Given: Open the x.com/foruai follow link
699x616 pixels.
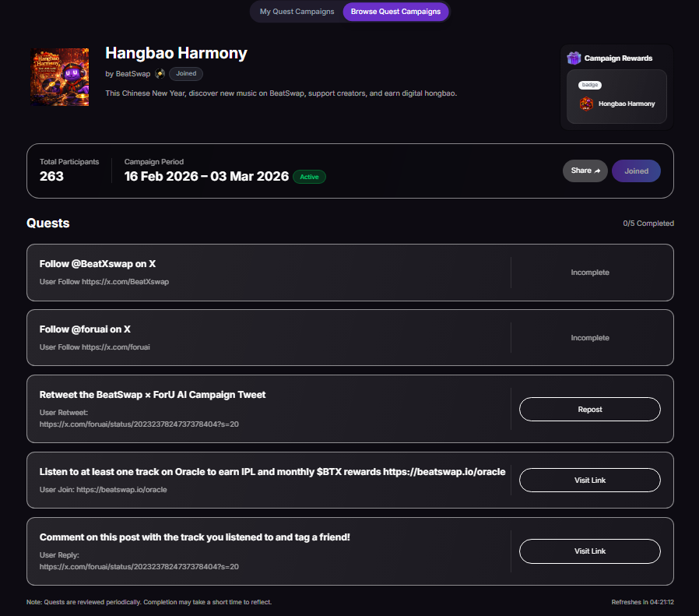Looking at the screenshot, I should (116, 347).
